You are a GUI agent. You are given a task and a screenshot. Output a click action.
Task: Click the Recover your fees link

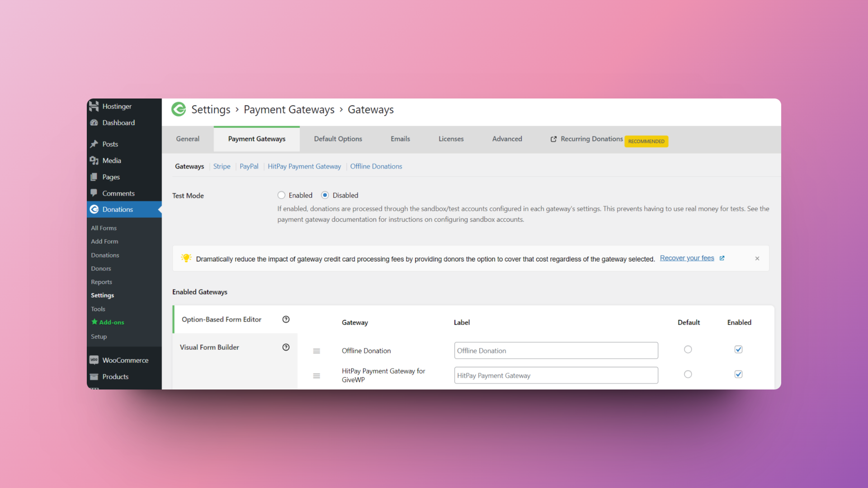pyautogui.click(x=687, y=258)
